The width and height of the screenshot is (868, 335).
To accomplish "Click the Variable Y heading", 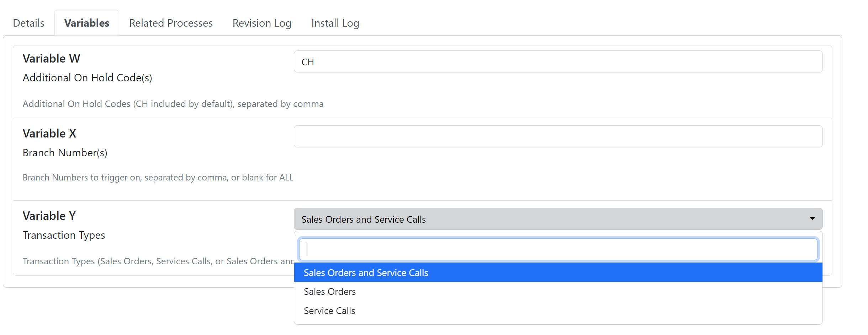I will 49,216.
